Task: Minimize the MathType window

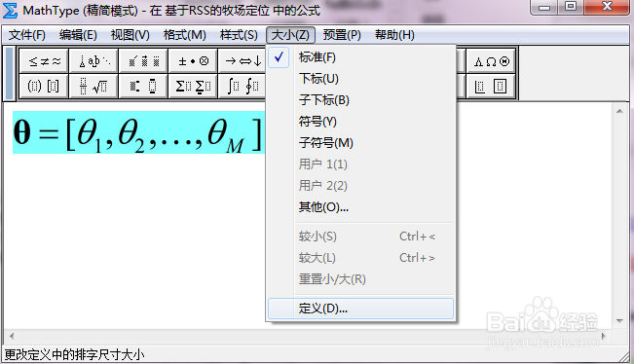Action: point(544,7)
